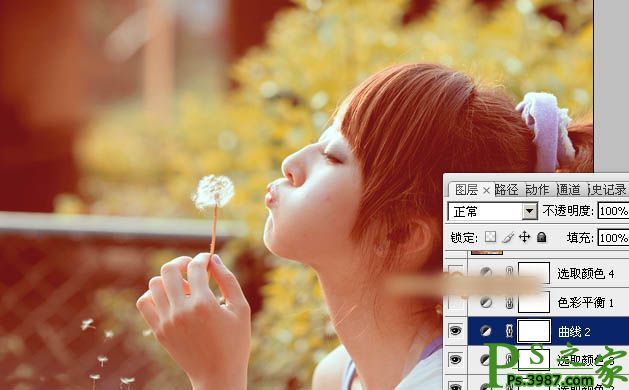Screen dimensions: 629x390
Task: Select layer named 选取颜色 4
Action: 586,274
